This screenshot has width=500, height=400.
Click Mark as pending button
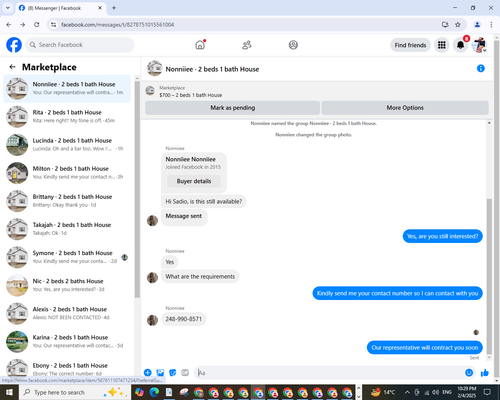tap(233, 108)
